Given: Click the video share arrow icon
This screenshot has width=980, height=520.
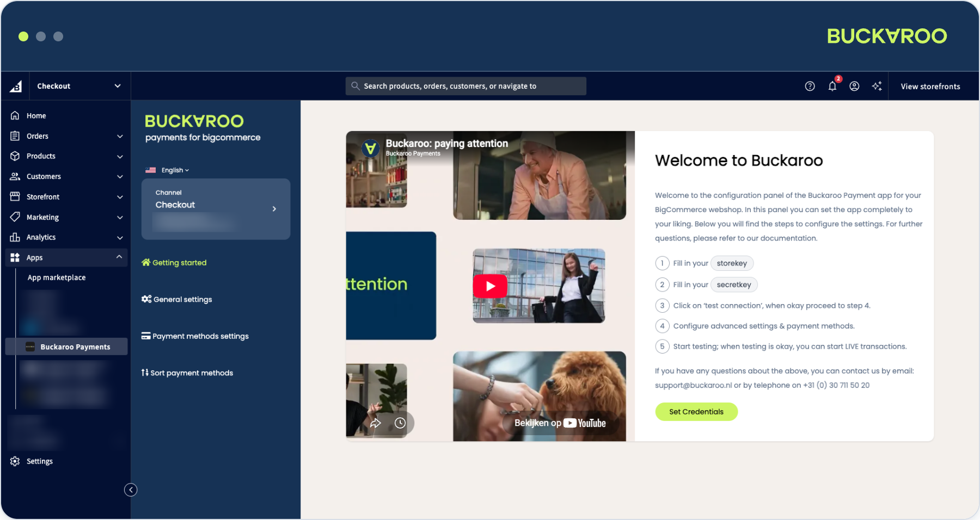Looking at the screenshot, I should (x=376, y=423).
